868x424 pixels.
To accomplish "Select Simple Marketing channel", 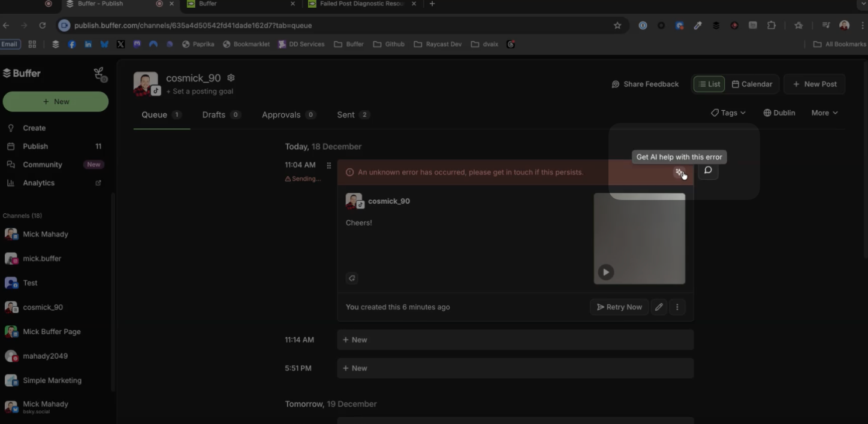I will [55, 380].
